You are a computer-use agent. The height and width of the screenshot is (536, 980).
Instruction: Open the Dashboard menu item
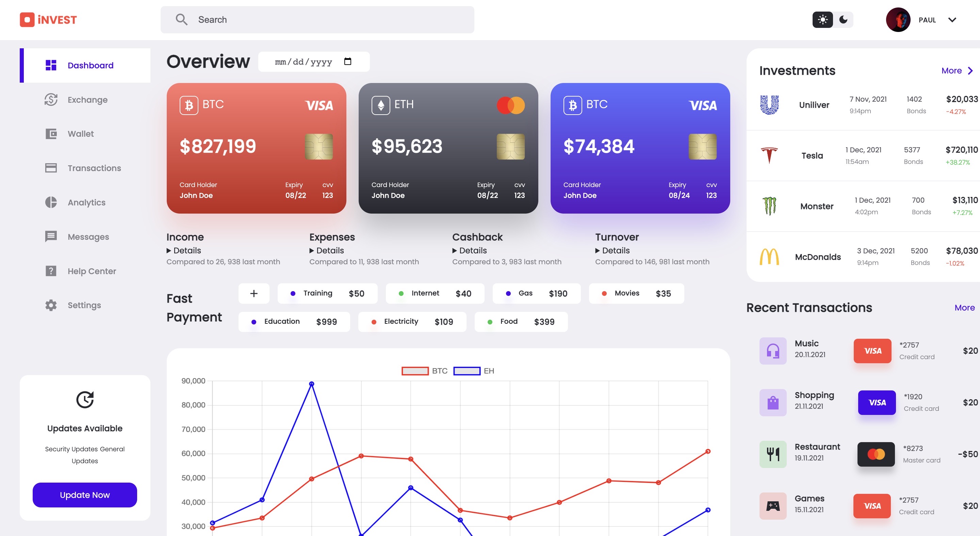(85, 65)
